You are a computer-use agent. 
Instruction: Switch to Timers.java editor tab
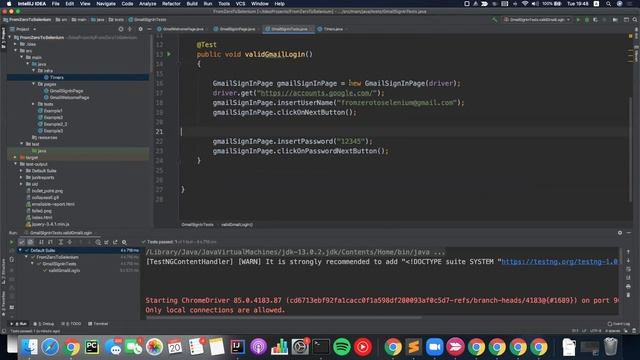coord(330,29)
